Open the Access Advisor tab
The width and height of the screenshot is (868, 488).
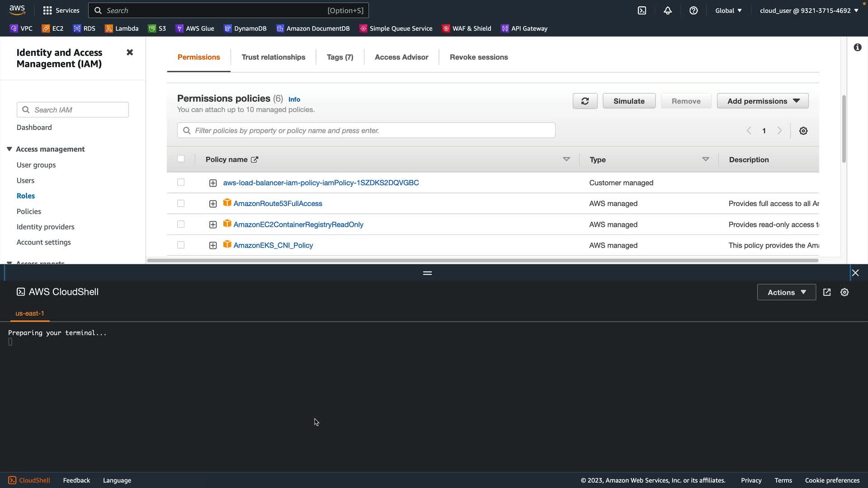(401, 57)
